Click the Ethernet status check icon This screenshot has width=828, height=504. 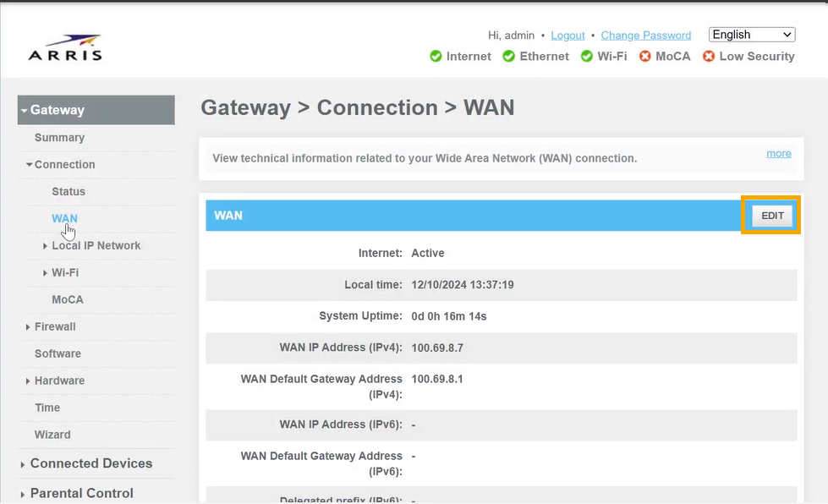(x=508, y=57)
